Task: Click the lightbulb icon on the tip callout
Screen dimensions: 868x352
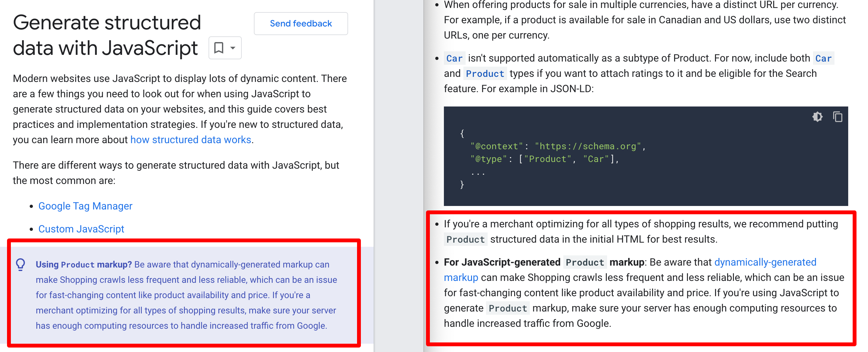Action: (x=21, y=265)
